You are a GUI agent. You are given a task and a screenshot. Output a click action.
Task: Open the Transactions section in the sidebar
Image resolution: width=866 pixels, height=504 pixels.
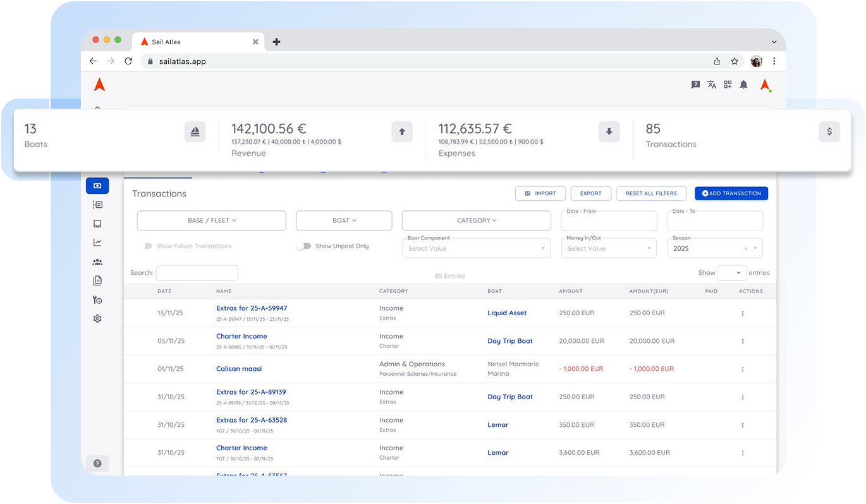[97, 186]
